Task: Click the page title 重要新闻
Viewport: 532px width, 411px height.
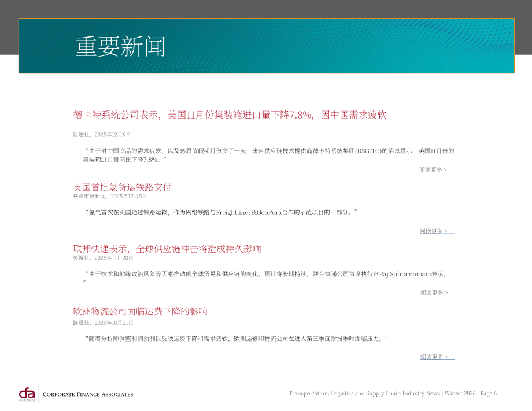Action: (x=120, y=46)
